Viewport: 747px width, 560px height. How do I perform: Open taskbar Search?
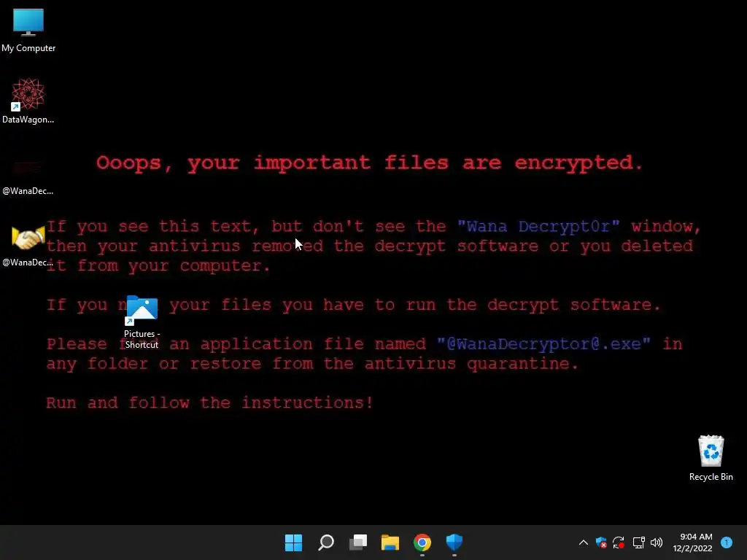(x=326, y=542)
